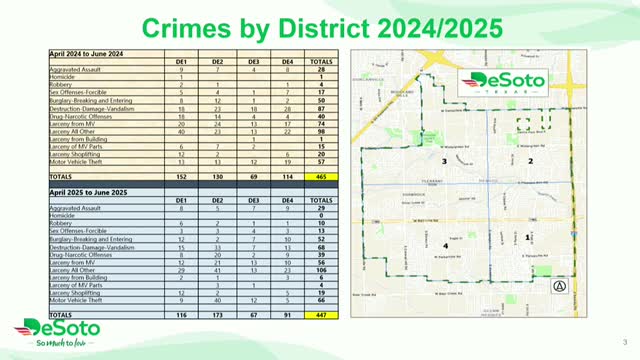Click the DE3 total value 67

(253, 315)
